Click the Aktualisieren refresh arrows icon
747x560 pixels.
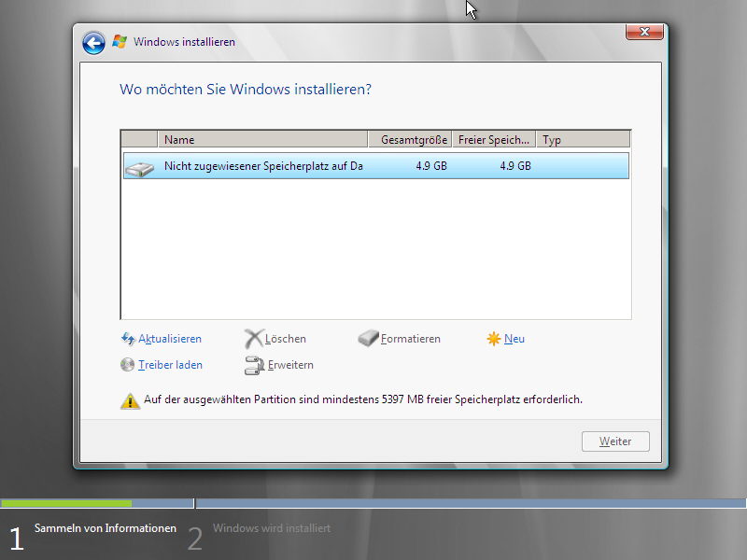click(x=128, y=339)
